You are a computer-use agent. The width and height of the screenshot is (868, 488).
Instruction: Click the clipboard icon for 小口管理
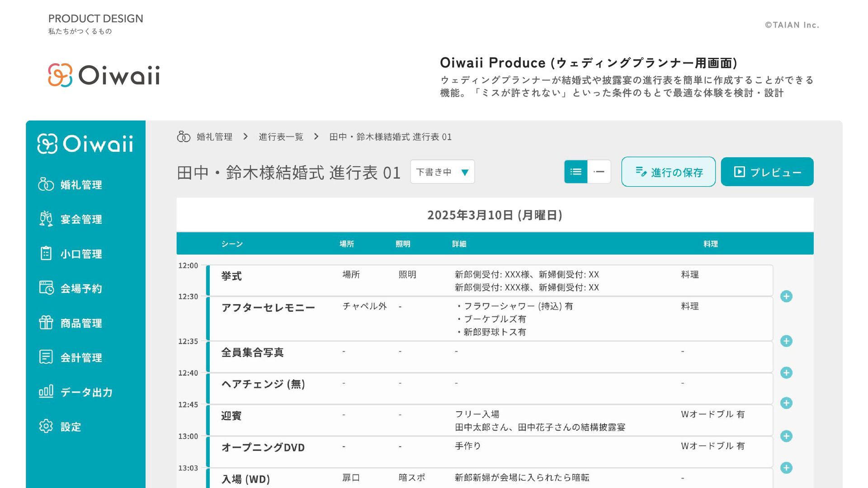[46, 253]
